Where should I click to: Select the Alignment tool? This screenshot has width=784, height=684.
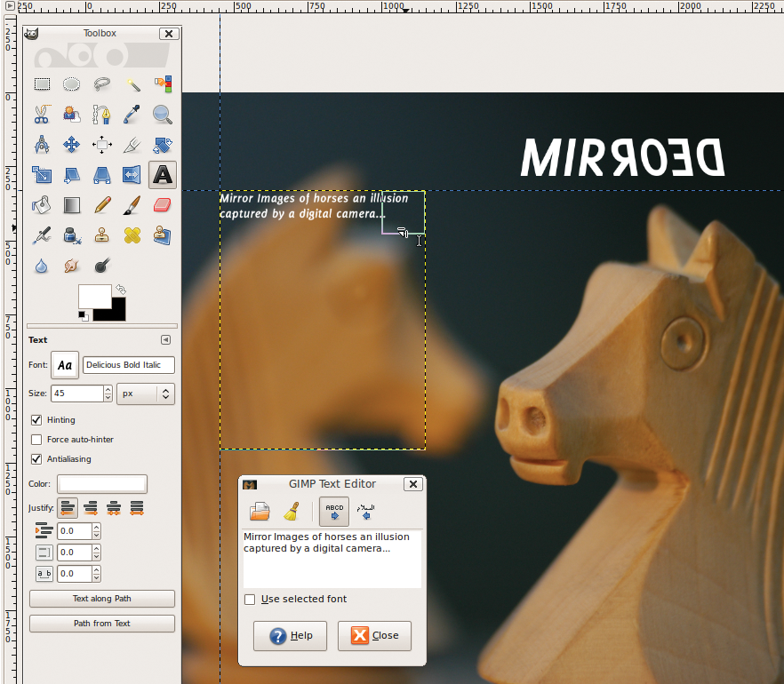[102, 145]
